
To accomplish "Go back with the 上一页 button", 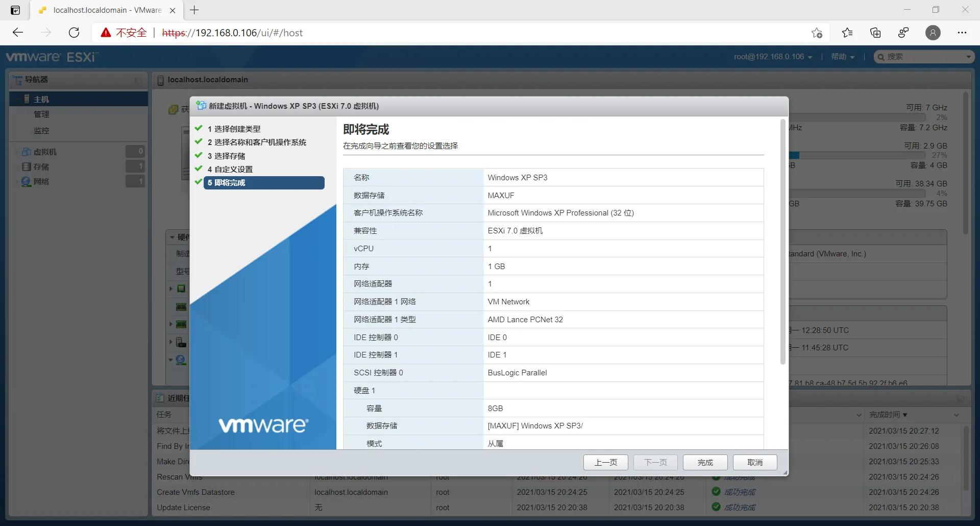I will point(605,462).
